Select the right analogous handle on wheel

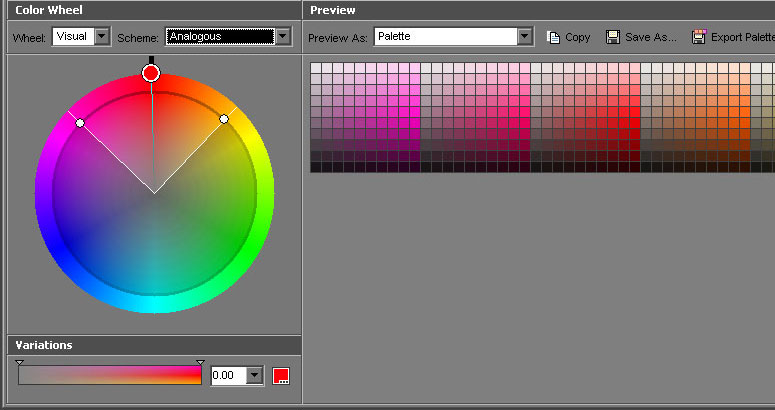click(224, 119)
